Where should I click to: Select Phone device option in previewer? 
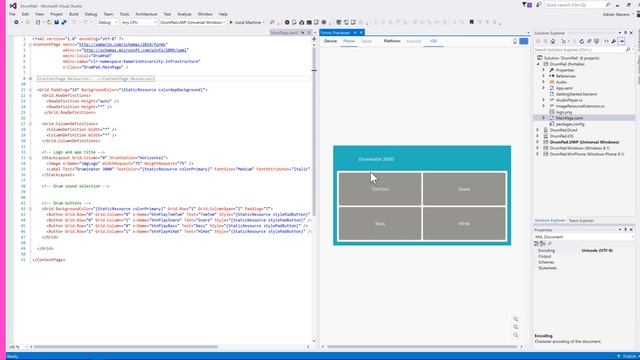pos(349,41)
